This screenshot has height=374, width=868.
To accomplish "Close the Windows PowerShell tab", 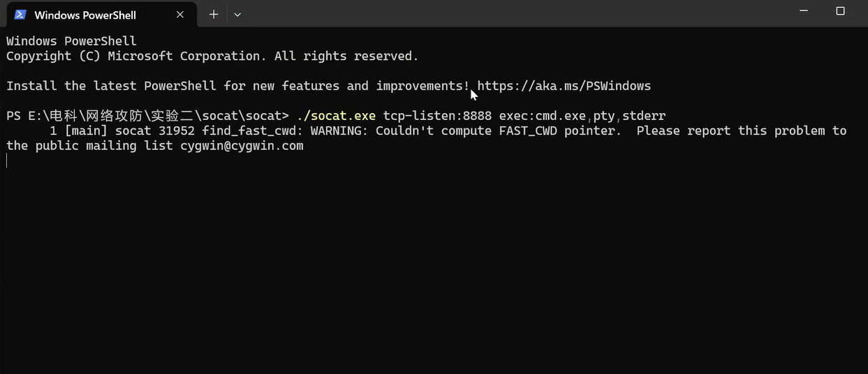I will (180, 15).
